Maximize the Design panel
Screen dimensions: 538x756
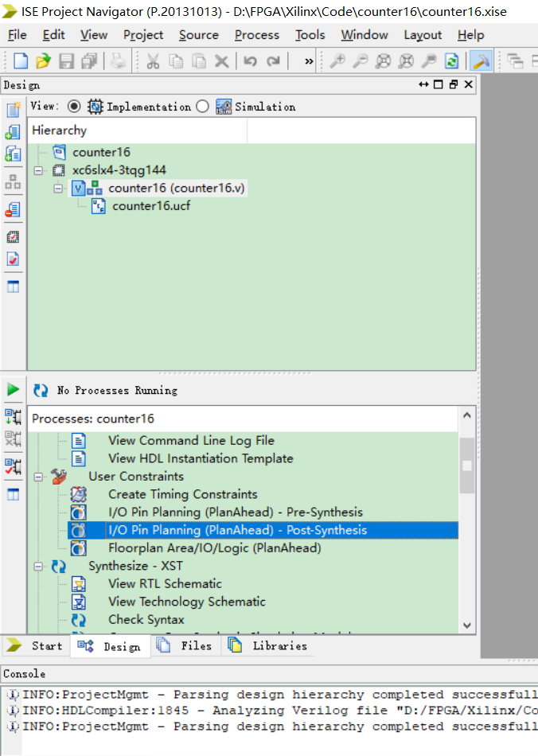[439, 85]
